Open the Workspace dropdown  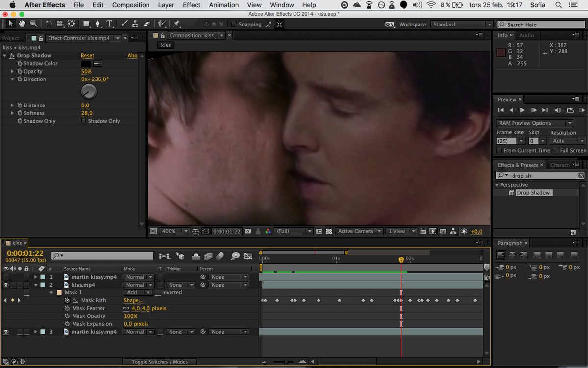coord(462,25)
